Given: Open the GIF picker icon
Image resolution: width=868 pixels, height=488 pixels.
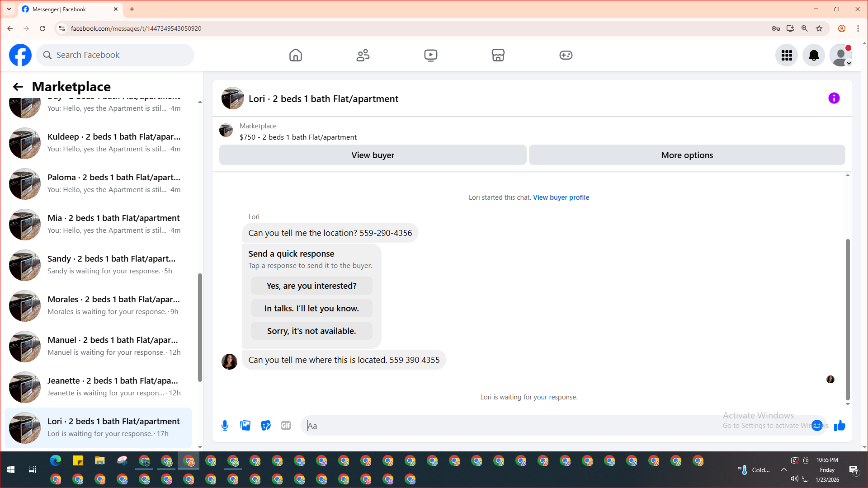Looking at the screenshot, I should pos(286,425).
